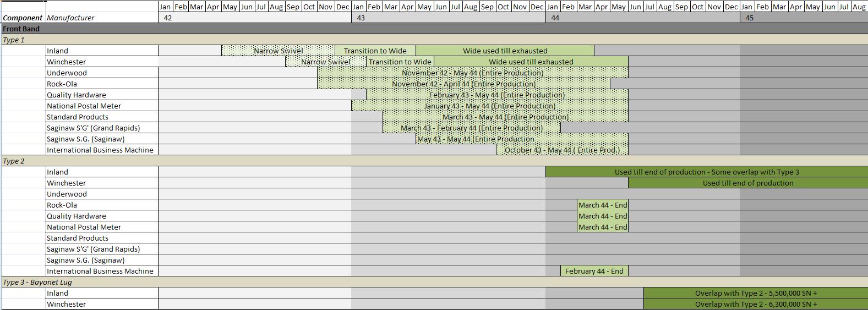Click Winchester's Wide used till exhausted bar

[531, 62]
